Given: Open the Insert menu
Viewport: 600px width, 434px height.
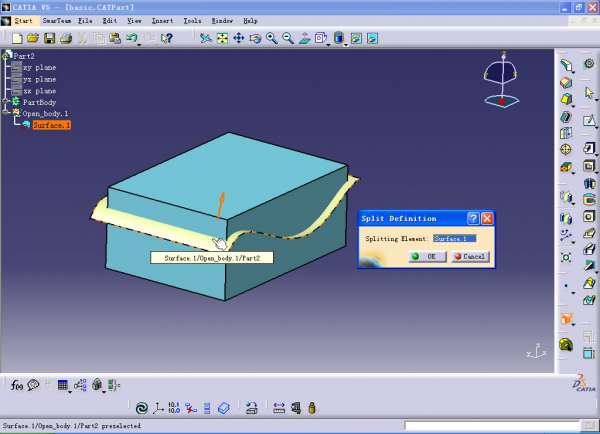Looking at the screenshot, I should 162,20.
